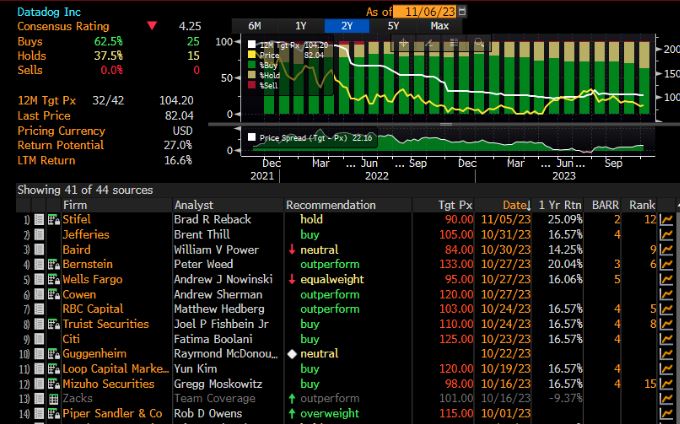Edit the As of date field 11/06/23
This screenshot has height=424, width=680.
425,11
